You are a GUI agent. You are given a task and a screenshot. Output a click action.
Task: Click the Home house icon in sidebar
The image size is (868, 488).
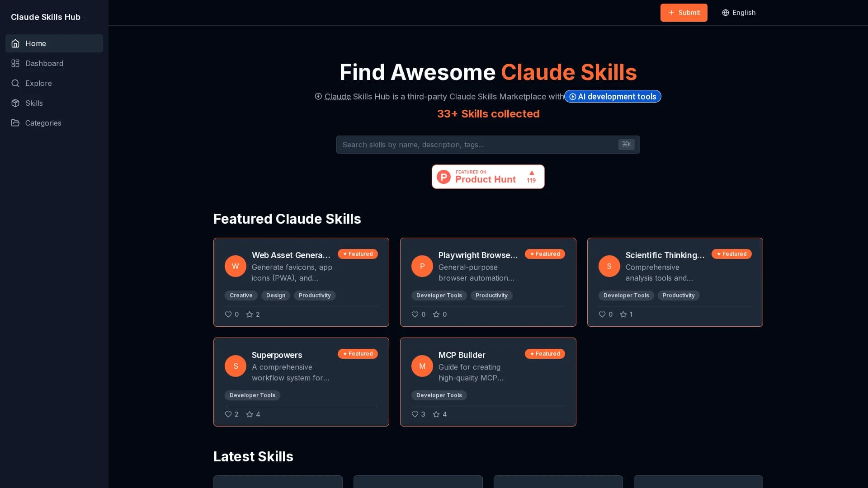point(15,43)
